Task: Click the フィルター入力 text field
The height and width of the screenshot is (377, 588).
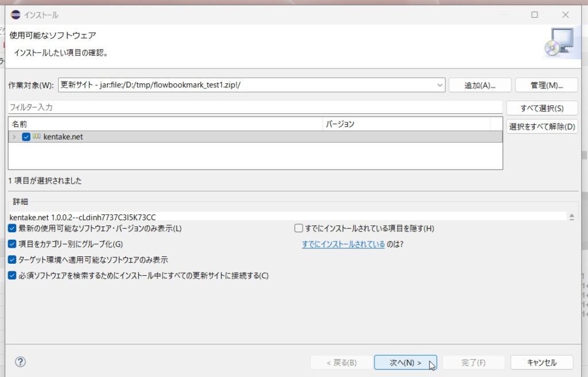Action: tap(255, 107)
